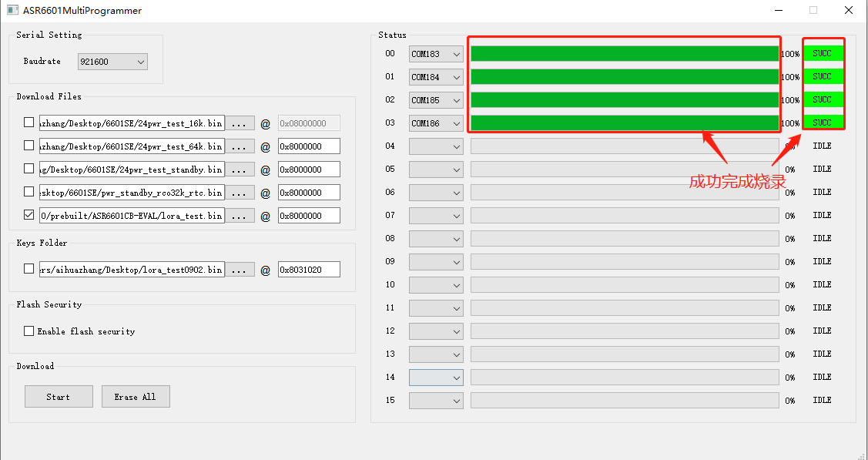This screenshot has width=868, height=460.
Task: Click the empty slot 07 progress bar
Action: tap(625, 215)
